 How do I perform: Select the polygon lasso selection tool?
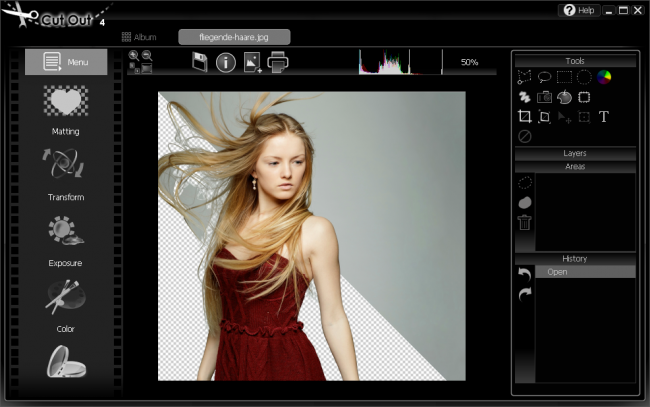tap(525, 77)
